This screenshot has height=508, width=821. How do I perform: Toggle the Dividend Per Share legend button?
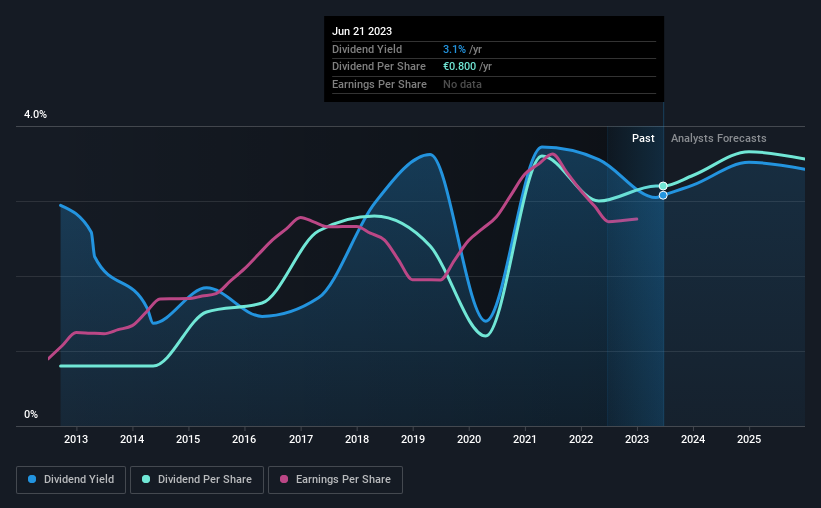[x=197, y=480]
